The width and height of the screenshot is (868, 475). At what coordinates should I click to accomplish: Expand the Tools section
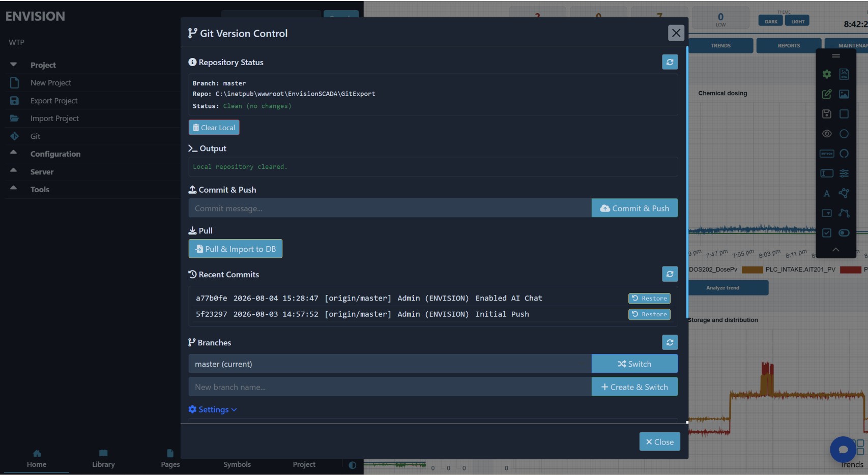pos(14,188)
